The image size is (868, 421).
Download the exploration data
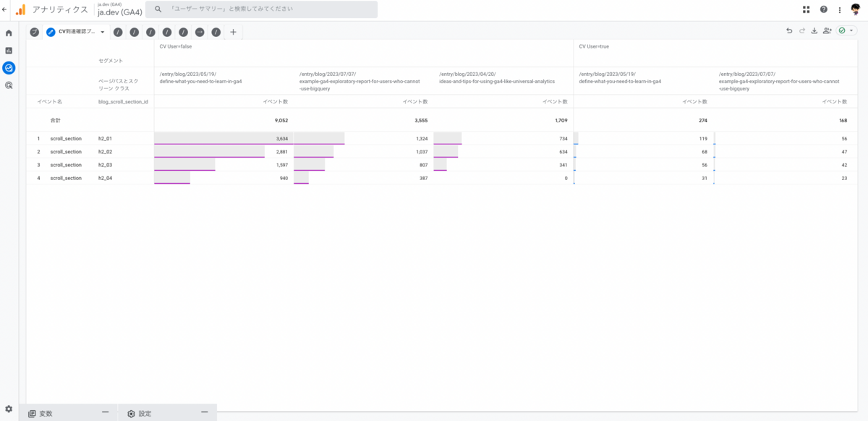click(x=814, y=31)
